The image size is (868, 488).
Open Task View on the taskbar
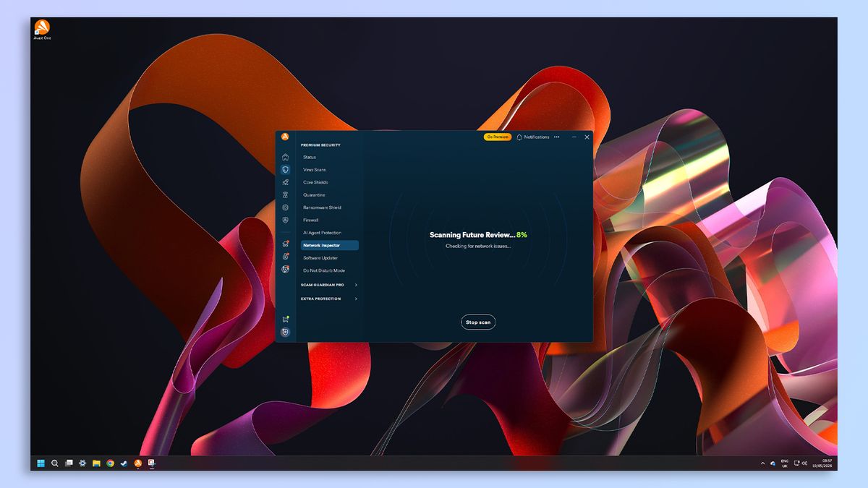tap(69, 463)
